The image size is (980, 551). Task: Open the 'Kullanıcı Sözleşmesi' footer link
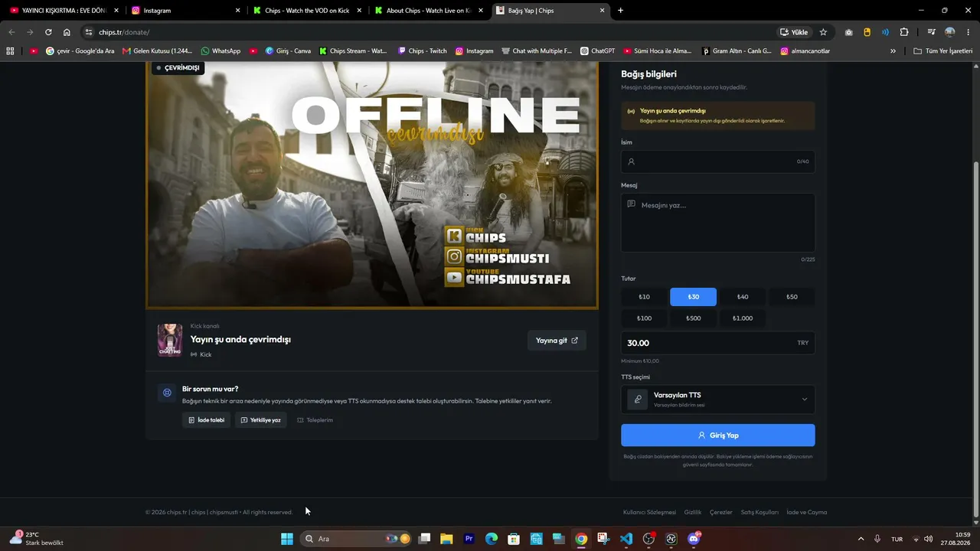coord(650,512)
